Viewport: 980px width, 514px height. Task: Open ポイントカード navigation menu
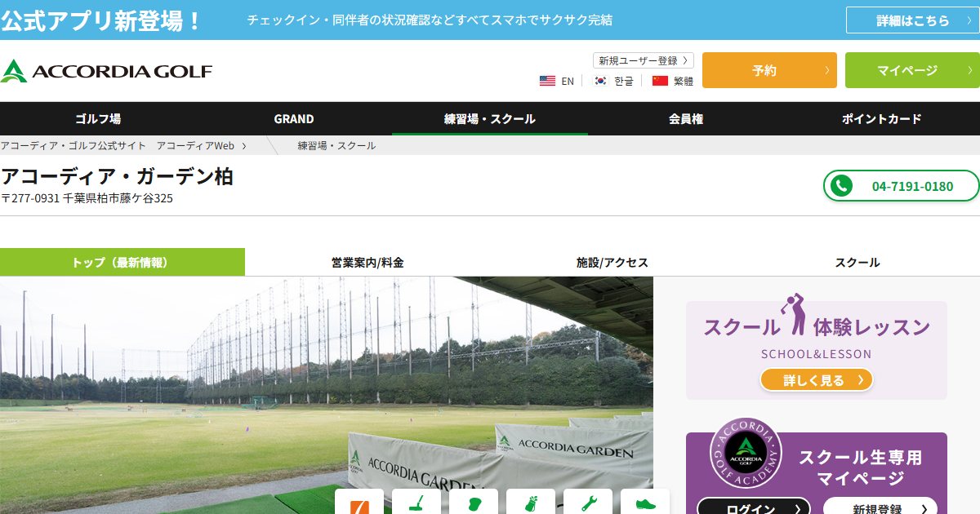click(x=882, y=118)
